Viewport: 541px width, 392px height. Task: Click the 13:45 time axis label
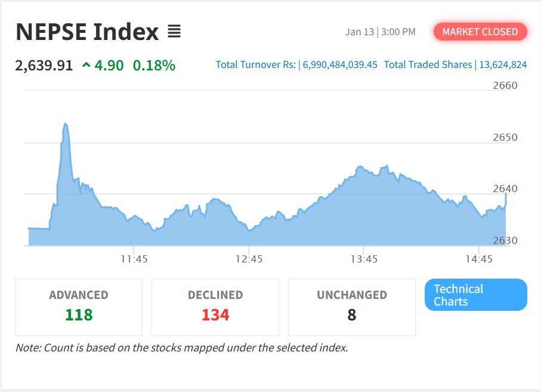(364, 260)
